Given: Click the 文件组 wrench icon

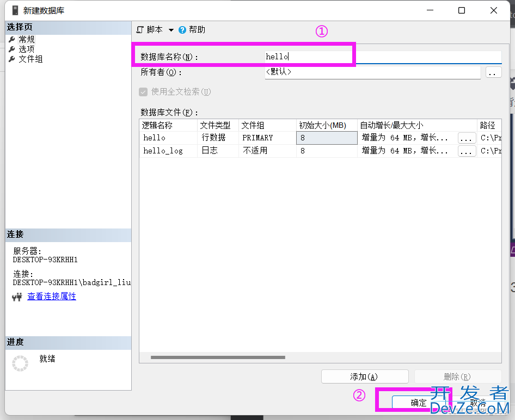Looking at the screenshot, I should tap(12, 59).
